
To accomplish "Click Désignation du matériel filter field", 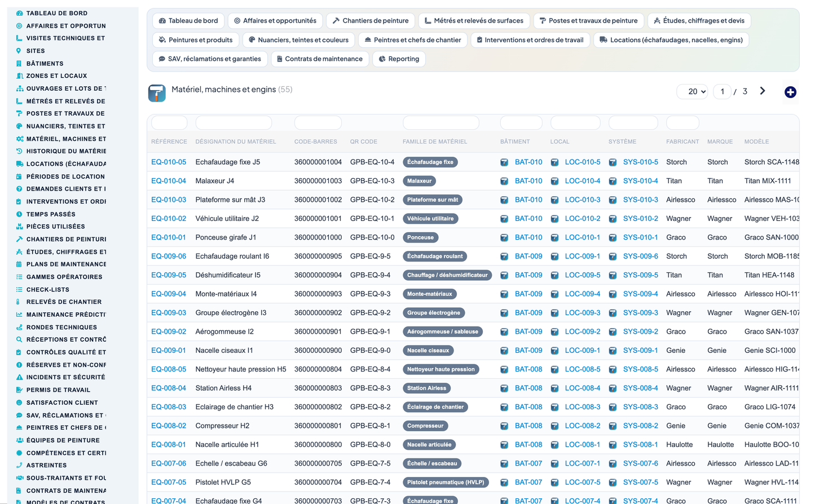I will [234, 122].
